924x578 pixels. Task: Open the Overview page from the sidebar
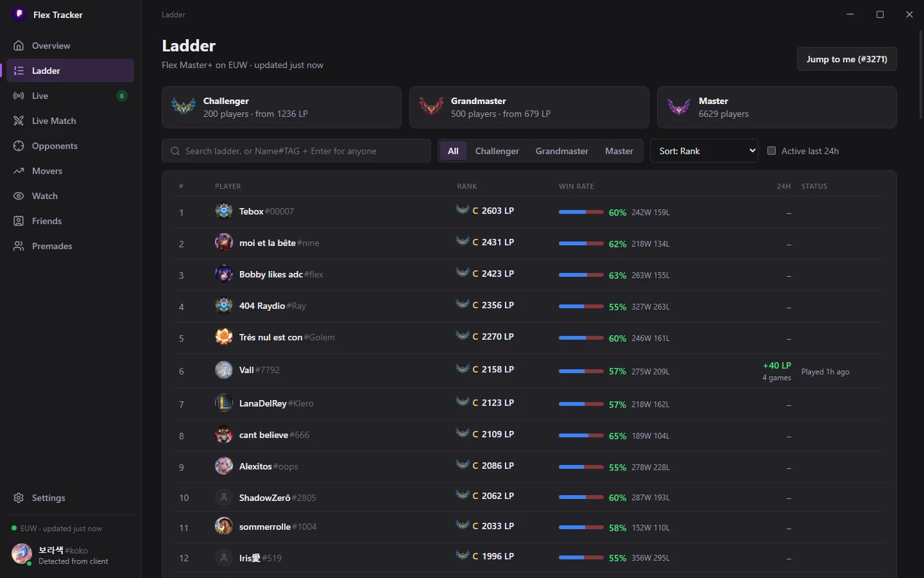pos(70,46)
